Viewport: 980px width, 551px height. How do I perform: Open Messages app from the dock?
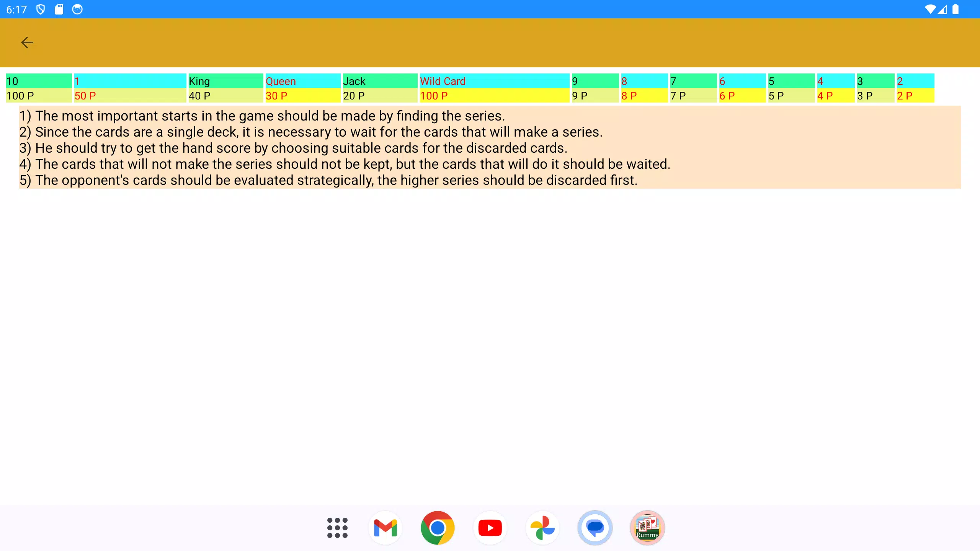[595, 528]
